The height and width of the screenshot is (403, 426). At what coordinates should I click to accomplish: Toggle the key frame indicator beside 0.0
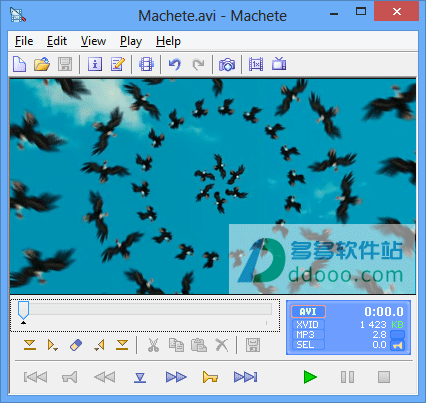[397, 345]
